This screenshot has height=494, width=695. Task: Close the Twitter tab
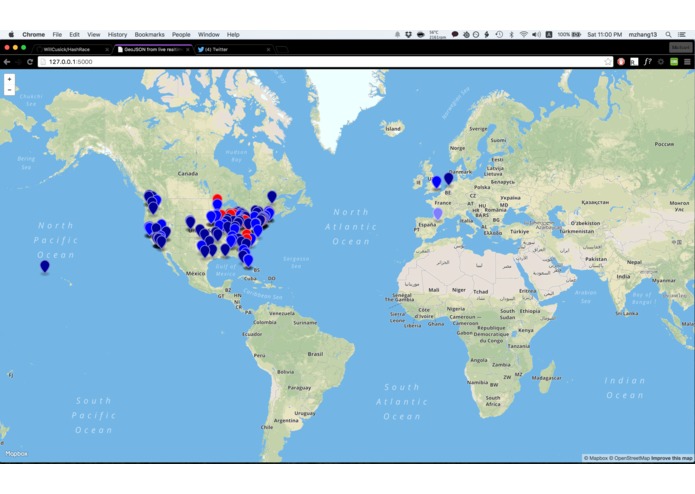point(268,50)
